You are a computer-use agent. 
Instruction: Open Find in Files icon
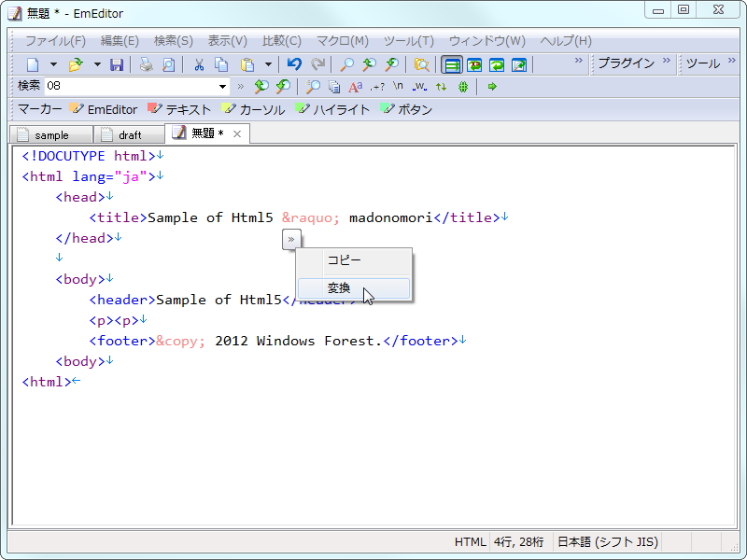tap(422, 64)
